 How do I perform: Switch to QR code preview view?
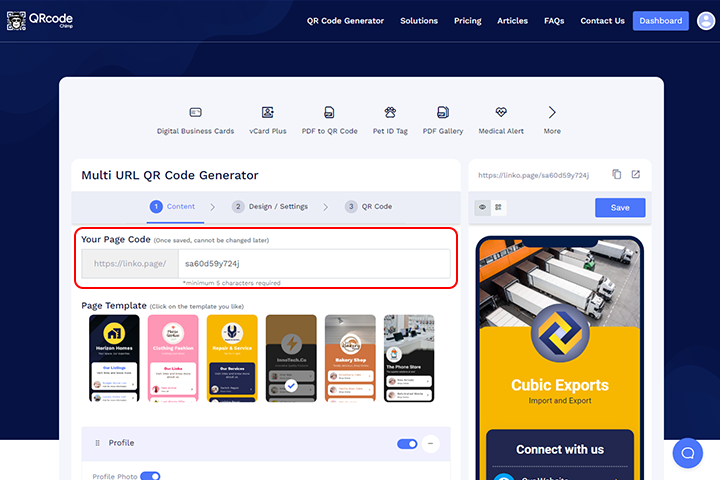pos(498,207)
